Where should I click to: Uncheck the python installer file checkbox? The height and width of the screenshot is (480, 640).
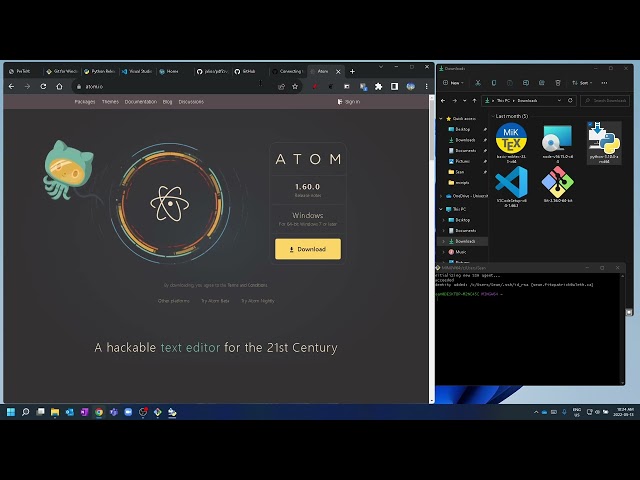[x=590, y=124]
